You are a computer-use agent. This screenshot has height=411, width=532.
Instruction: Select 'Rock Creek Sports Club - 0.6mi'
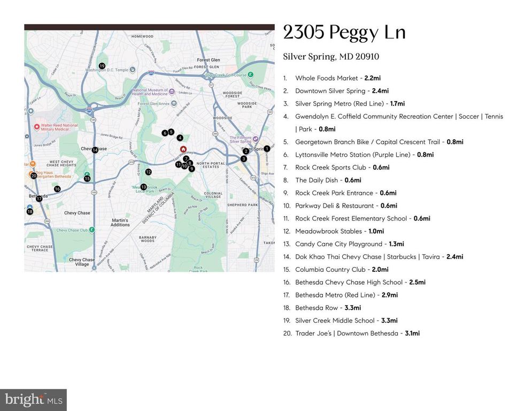(336, 168)
